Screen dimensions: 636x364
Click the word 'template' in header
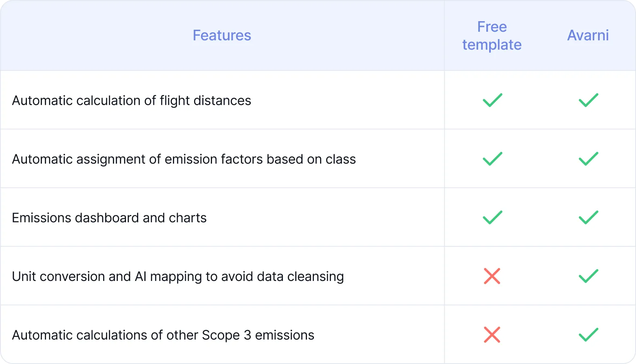point(492,45)
